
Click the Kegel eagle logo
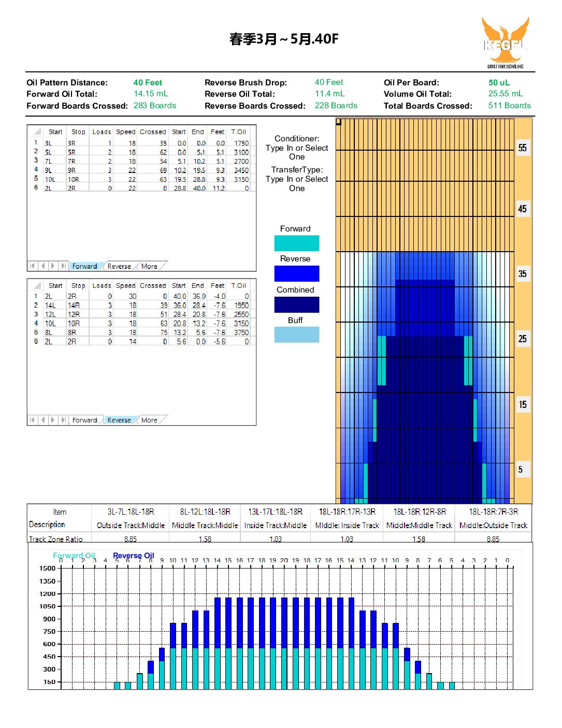click(x=505, y=42)
